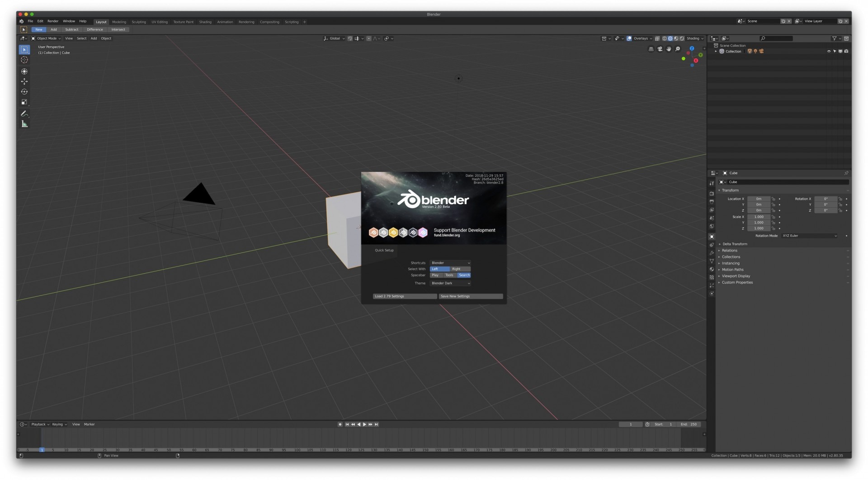
Task: Toggle X-ray display in viewport header
Action: [x=657, y=38]
